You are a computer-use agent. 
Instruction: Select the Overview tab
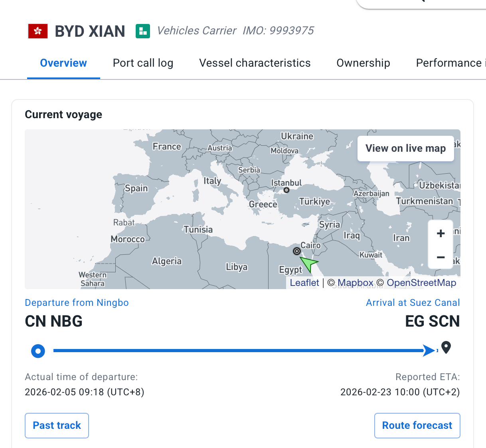coord(63,63)
